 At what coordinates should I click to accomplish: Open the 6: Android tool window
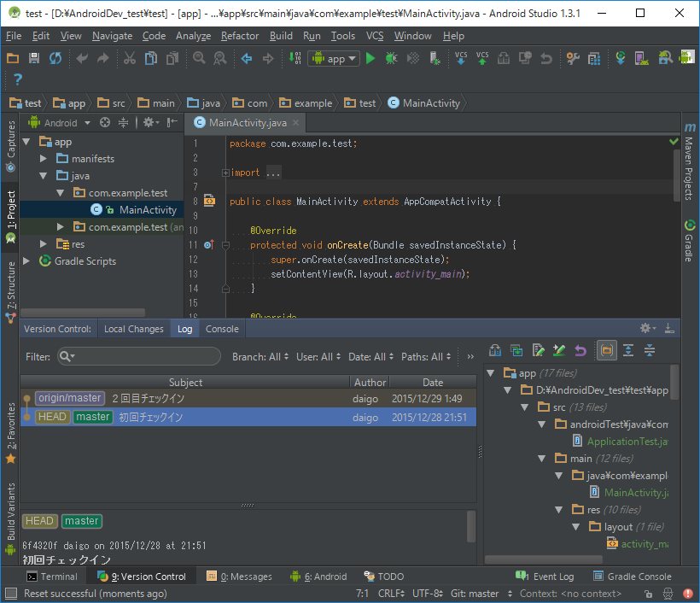[318, 577]
